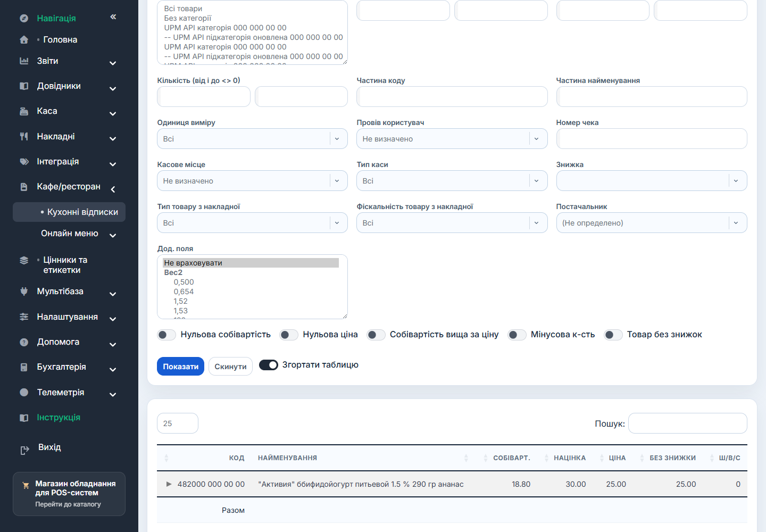The width and height of the screenshot is (766, 532).
Task: Open Кухонні відписки menu item
Action: 69,212
